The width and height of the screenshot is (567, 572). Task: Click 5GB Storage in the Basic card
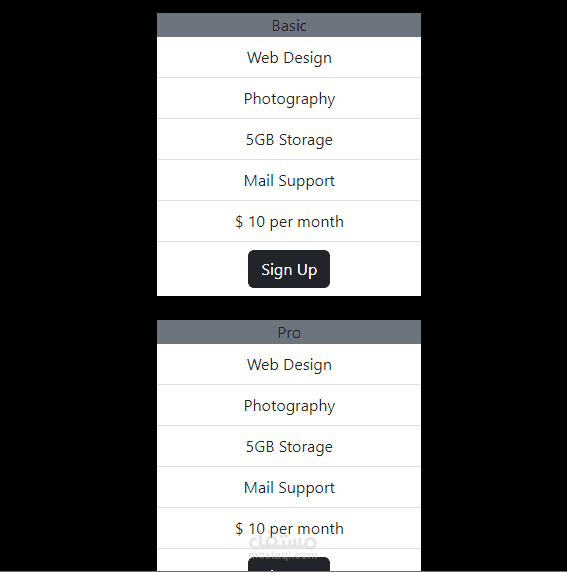289,139
